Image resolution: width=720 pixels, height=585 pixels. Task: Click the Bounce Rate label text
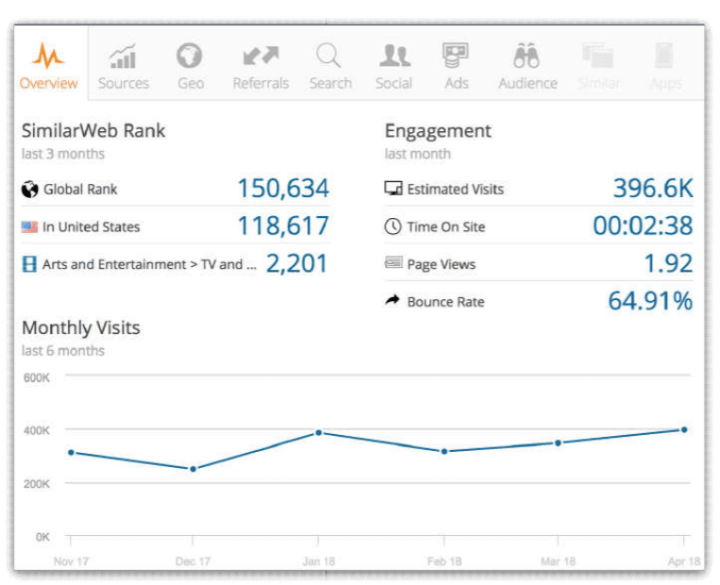click(x=445, y=302)
